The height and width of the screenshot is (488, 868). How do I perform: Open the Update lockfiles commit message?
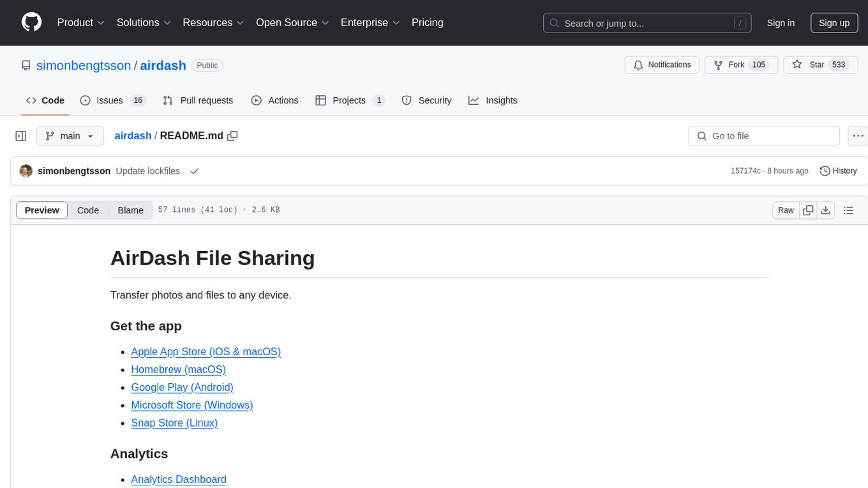147,171
